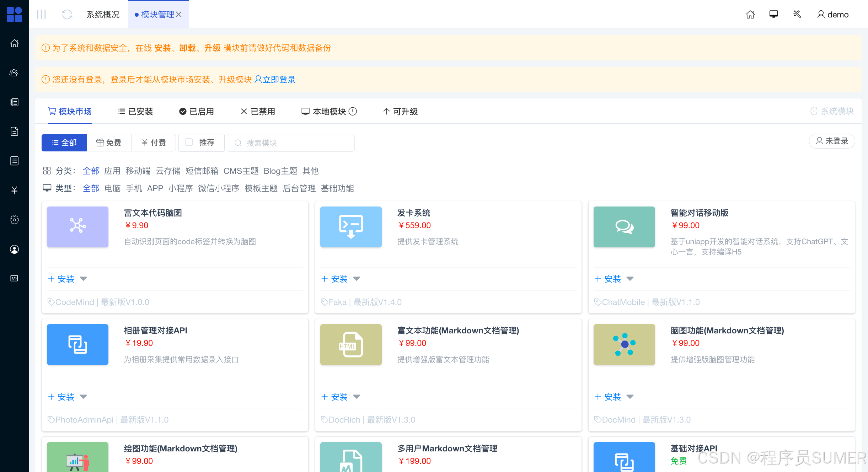Open the gear settings icon in sidebar

coord(14,220)
